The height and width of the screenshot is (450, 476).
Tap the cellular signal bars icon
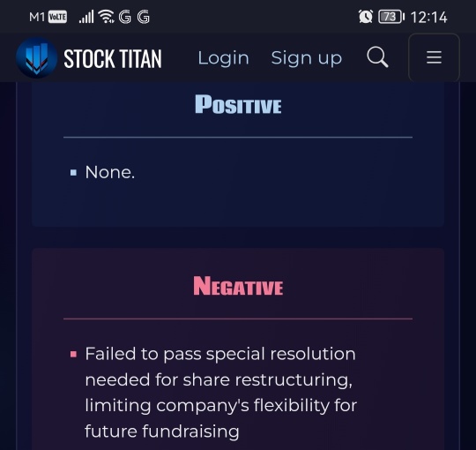tap(86, 17)
